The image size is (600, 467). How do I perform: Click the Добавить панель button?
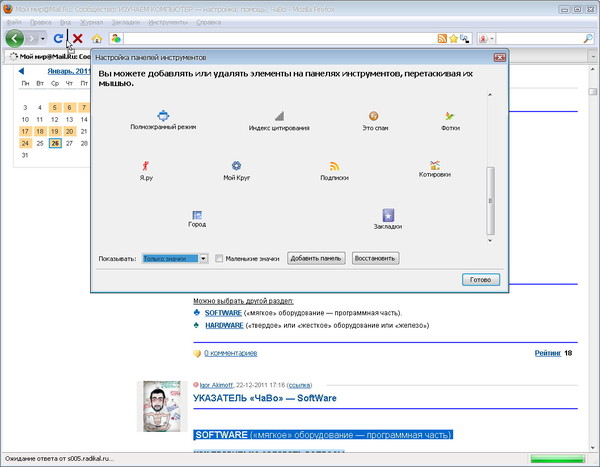coord(316,258)
